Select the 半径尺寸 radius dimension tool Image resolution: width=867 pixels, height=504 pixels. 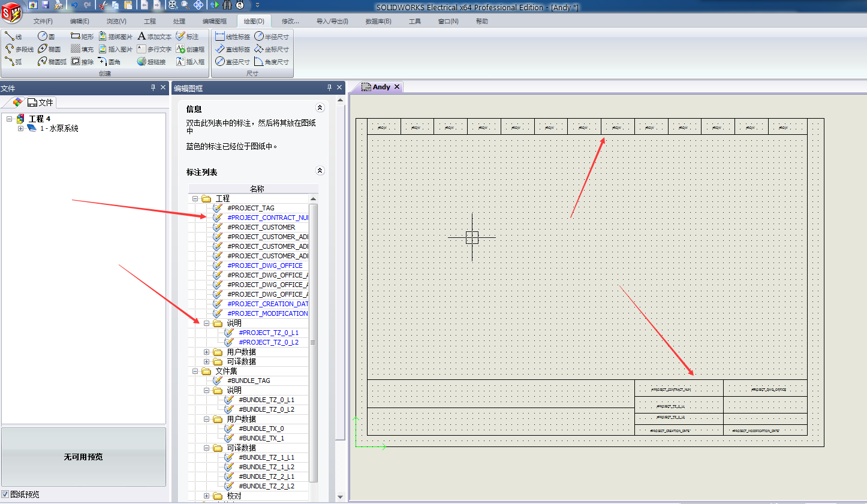click(272, 37)
